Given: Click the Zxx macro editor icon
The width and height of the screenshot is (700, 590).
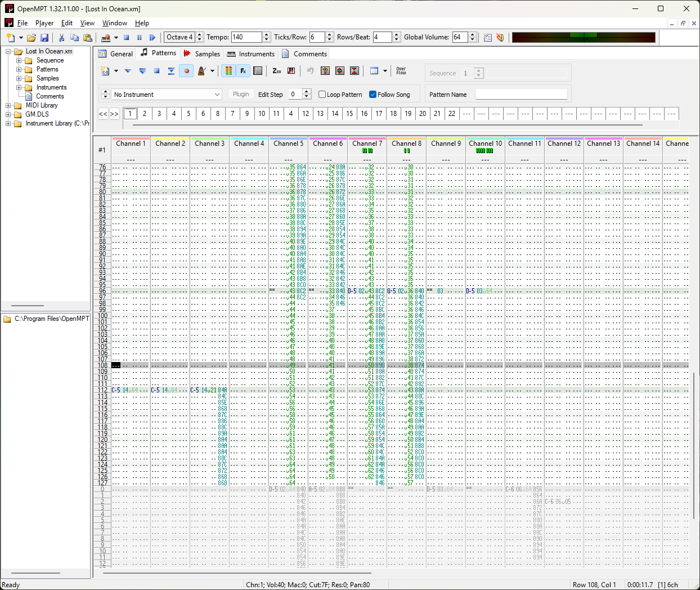Looking at the screenshot, I should 277,71.
